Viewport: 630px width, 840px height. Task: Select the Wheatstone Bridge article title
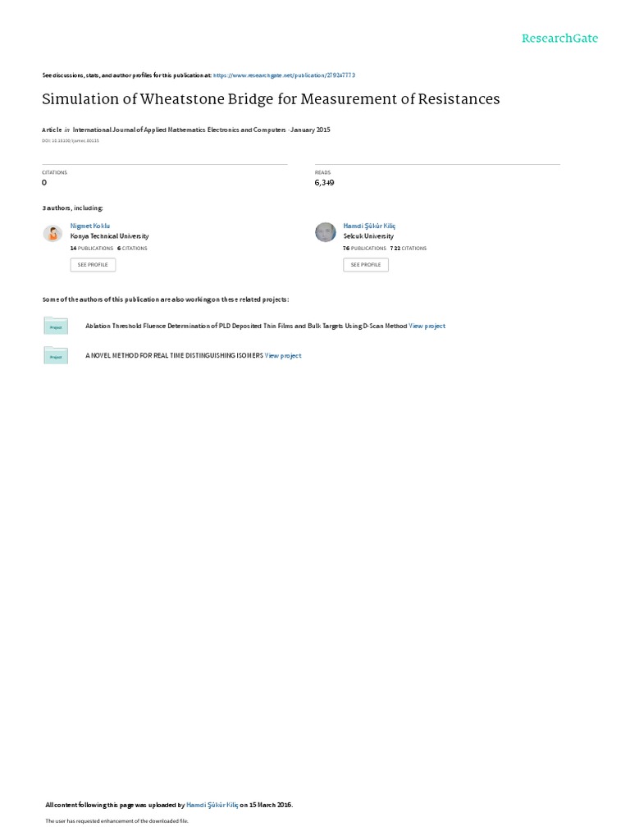pos(271,99)
